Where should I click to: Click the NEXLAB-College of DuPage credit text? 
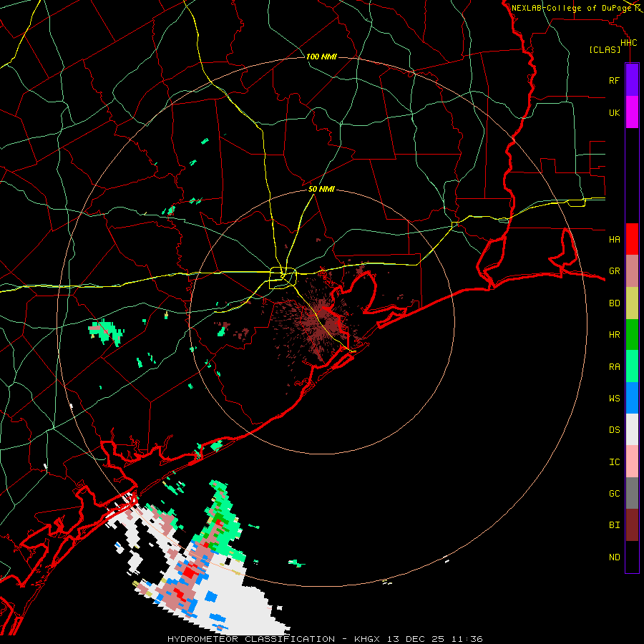pos(571,8)
